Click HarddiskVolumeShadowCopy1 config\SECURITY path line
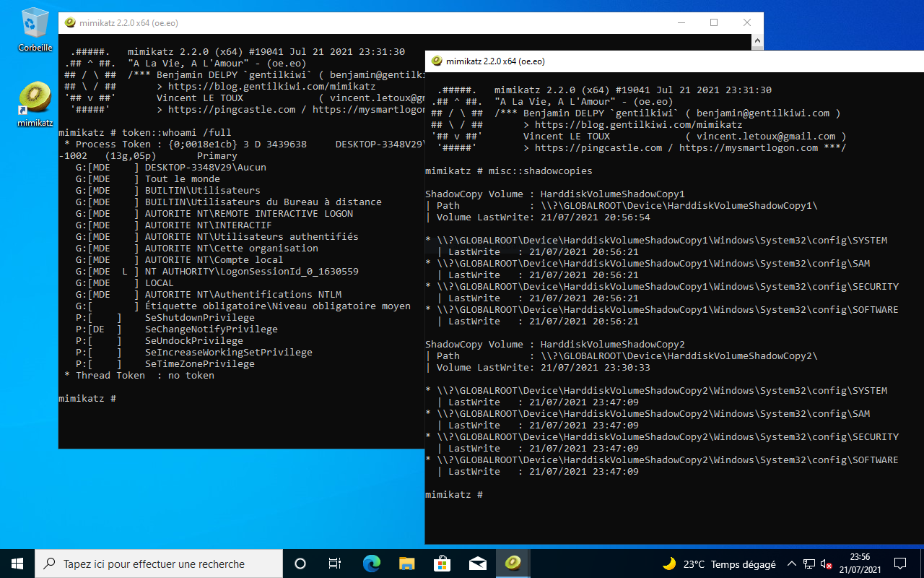 click(x=662, y=287)
